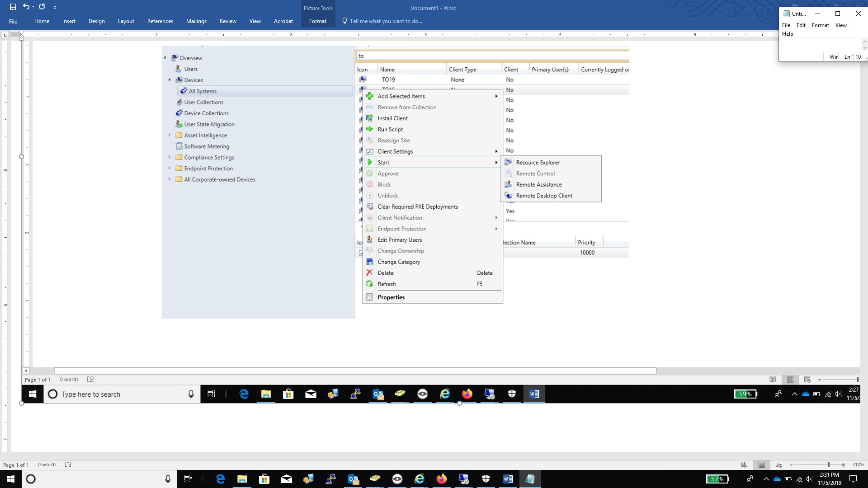Screen dimensions: 868x488
Task: Collapse the Devices node arrow
Action: coord(170,80)
